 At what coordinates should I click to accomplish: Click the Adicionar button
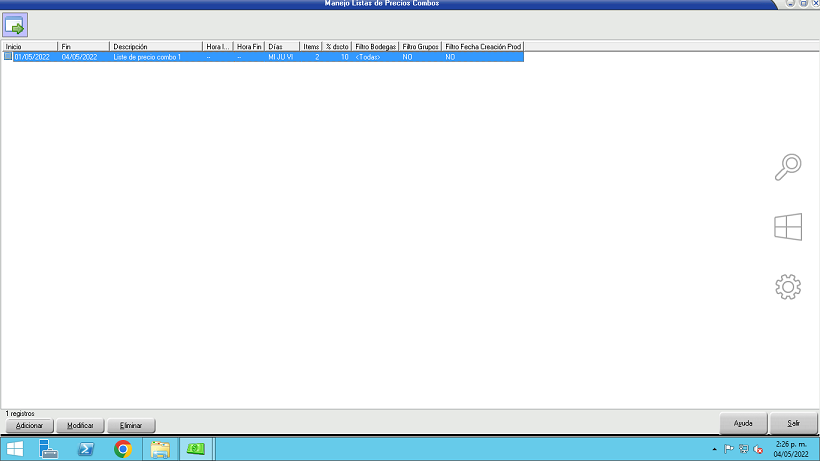[30, 425]
